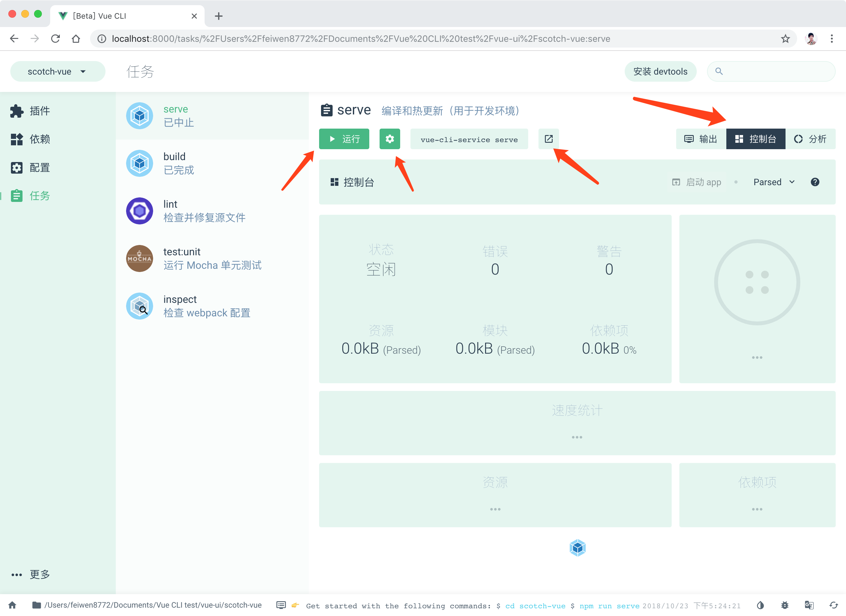Click the refresh plugin API icon in status bar
The height and width of the screenshot is (616, 846).
click(834, 605)
